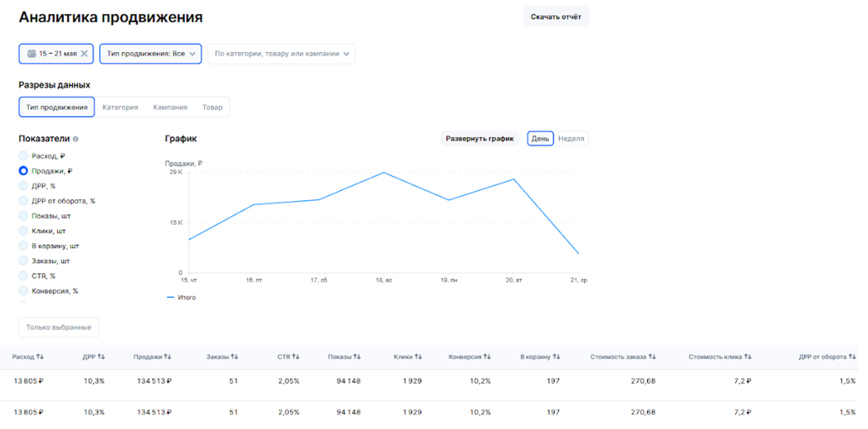Select the Клики, шт metric radio

point(24,231)
